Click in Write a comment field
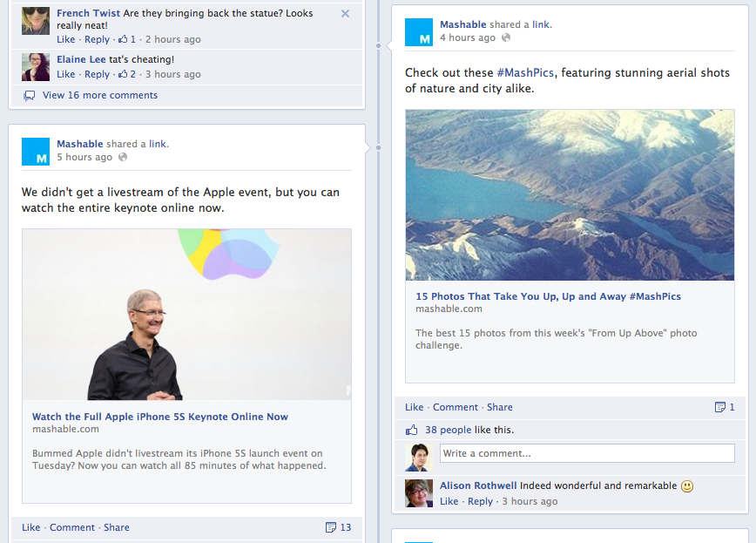The height and width of the screenshot is (543, 756). 587,453
